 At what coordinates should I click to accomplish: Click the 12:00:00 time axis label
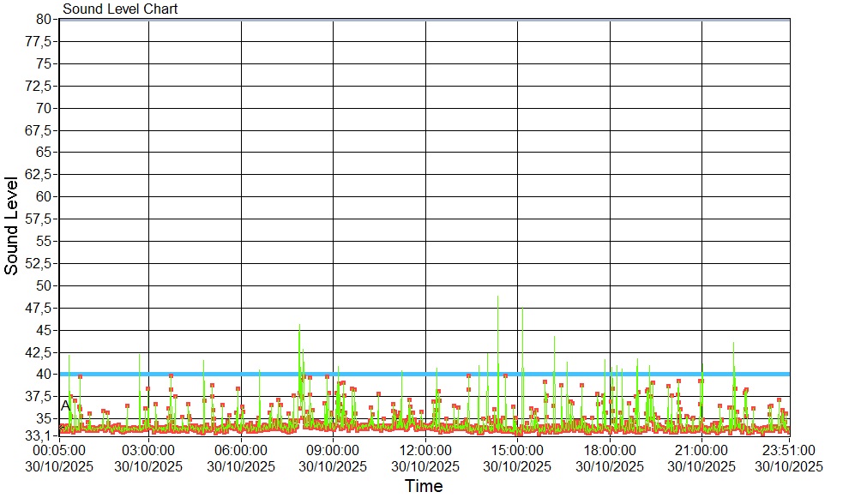(425, 450)
